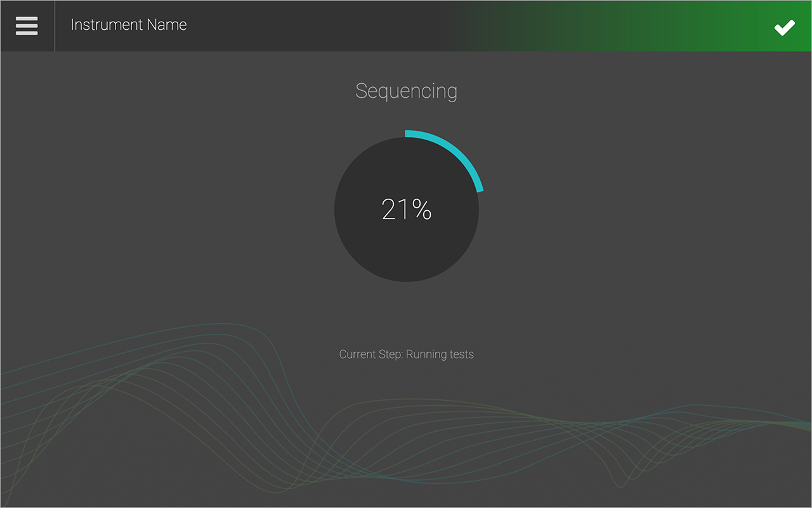Click the sharp wave dip near bottom right
Viewport: 812px width, 508px height.
tap(617, 484)
